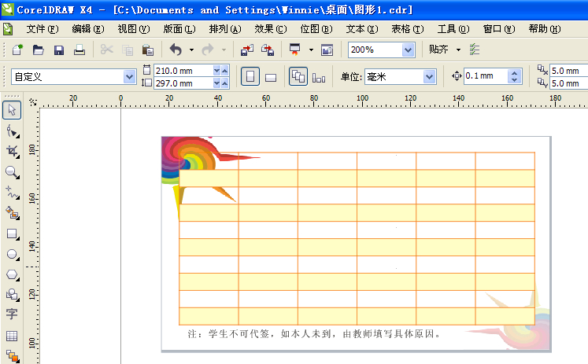Apply page layout to all pages
Screen dimensions: 588x364
(298, 76)
